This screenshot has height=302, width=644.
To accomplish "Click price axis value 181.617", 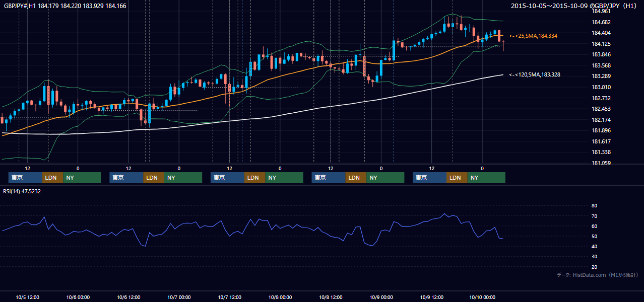I will (601, 141).
